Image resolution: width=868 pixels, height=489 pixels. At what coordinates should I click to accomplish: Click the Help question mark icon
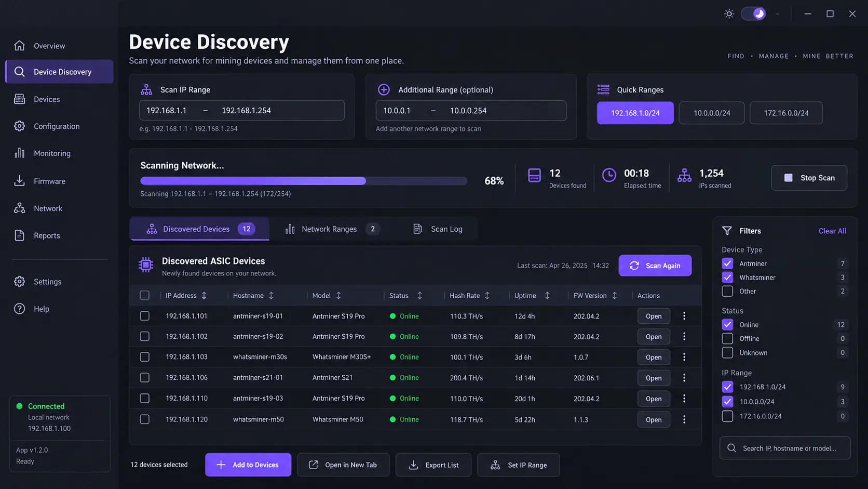click(x=20, y=309)
